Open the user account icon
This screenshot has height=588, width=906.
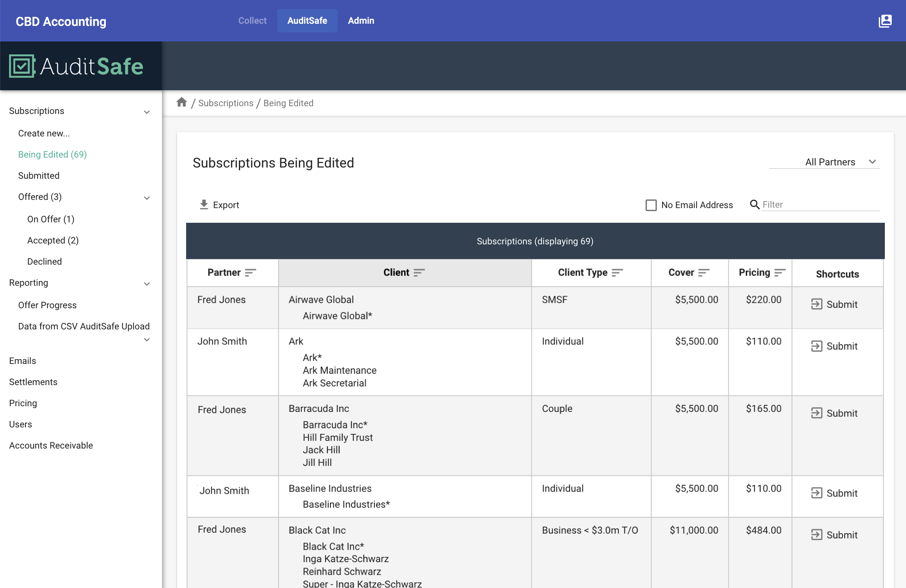[885, 21]
